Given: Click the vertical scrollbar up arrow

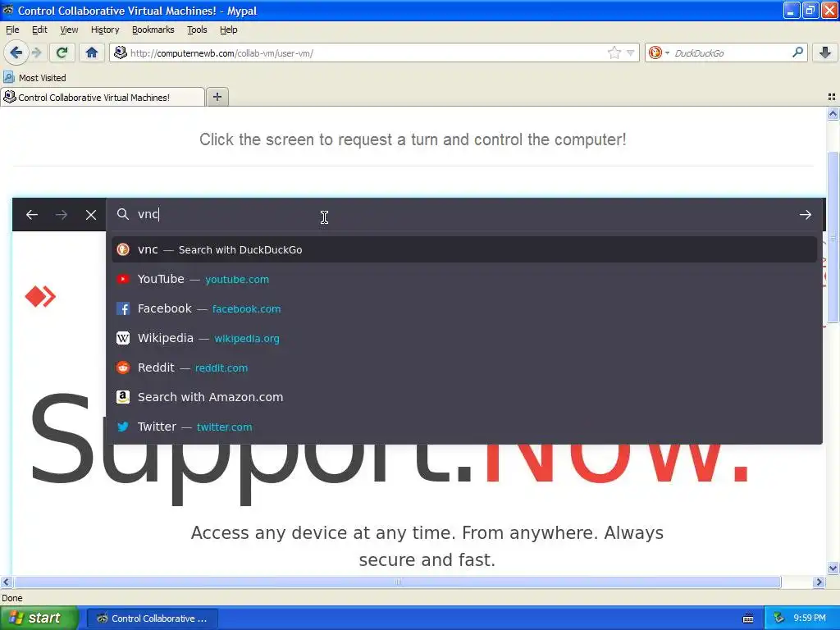Looking at the screenshot, I should (833, 113).
